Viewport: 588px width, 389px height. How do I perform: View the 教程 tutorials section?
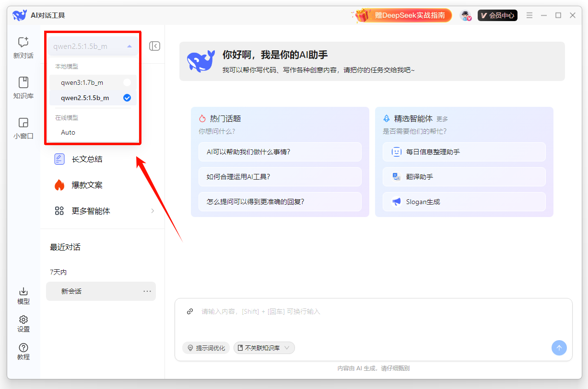click(23, 351)
